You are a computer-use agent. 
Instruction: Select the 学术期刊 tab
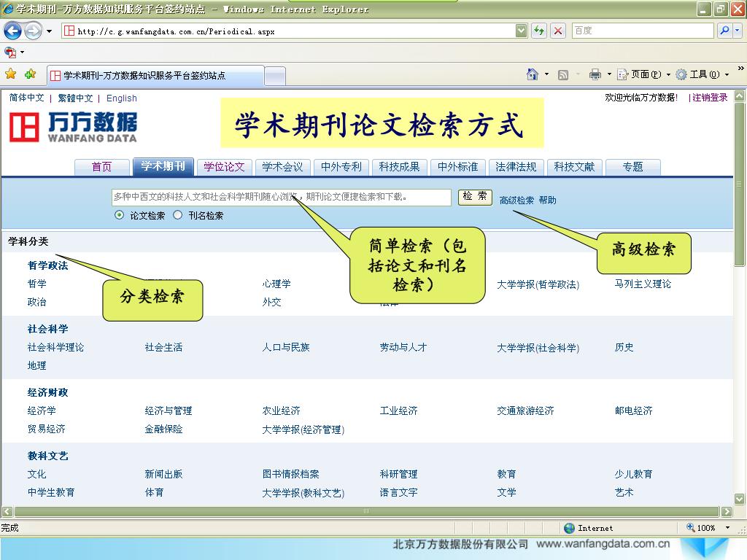pos(163,166)
